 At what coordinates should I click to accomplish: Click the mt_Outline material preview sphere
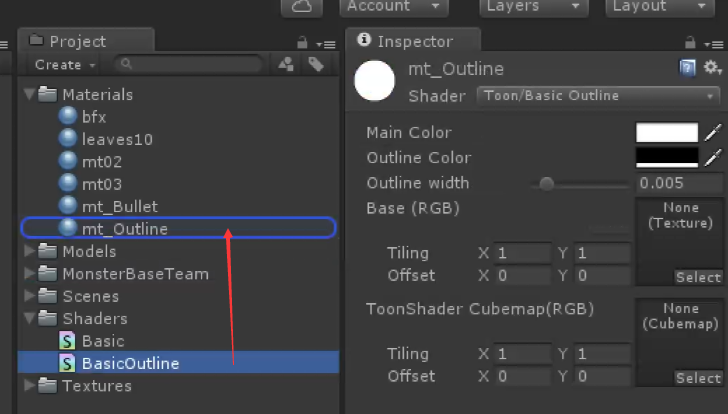click(375, 81)
